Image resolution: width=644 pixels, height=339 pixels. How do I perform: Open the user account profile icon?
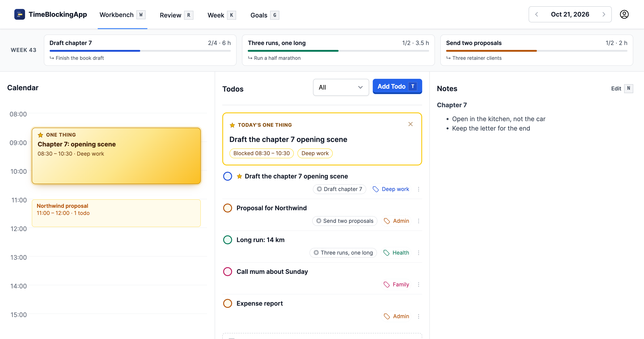click(x=624, y=14)
